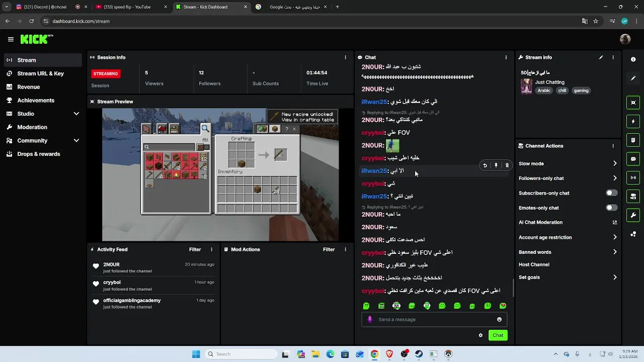Click Host Channel
This screenshot has width=644, height=362.
(534, 264)
